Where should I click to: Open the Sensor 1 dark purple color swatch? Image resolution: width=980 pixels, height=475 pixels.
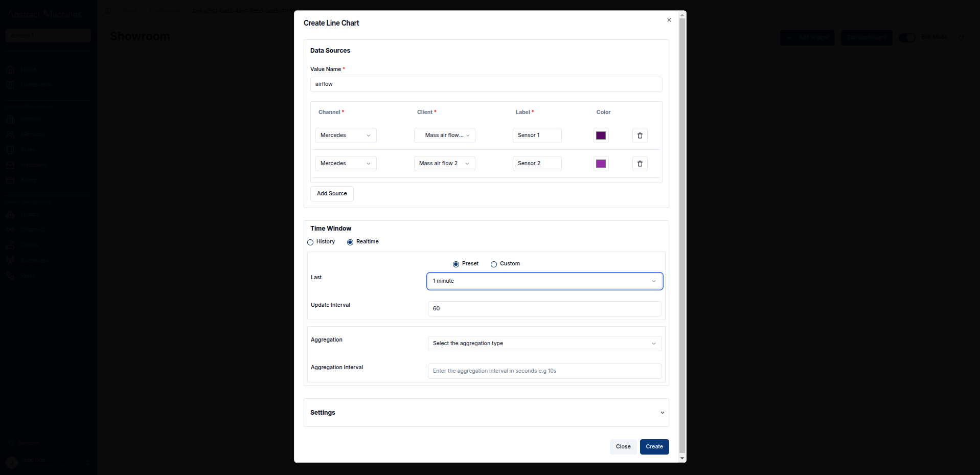[601, 135]
